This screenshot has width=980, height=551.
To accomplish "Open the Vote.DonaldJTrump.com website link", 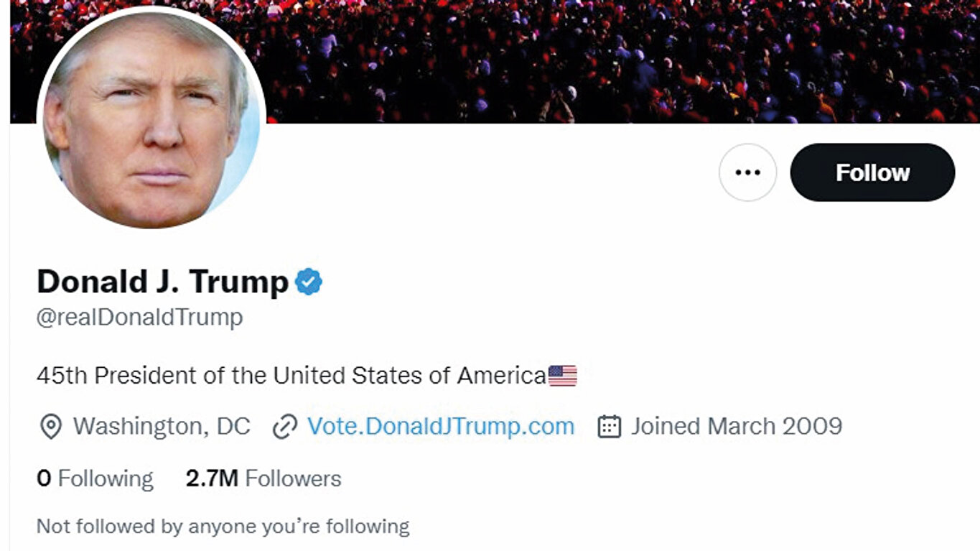I will point(441,426).
